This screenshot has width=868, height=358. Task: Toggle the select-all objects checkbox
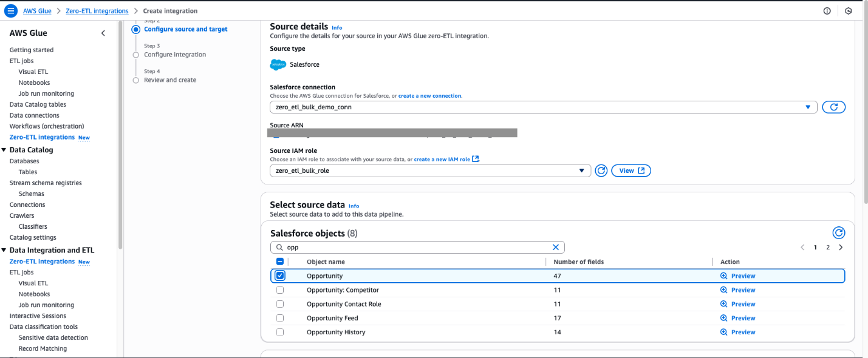(279, 261)
